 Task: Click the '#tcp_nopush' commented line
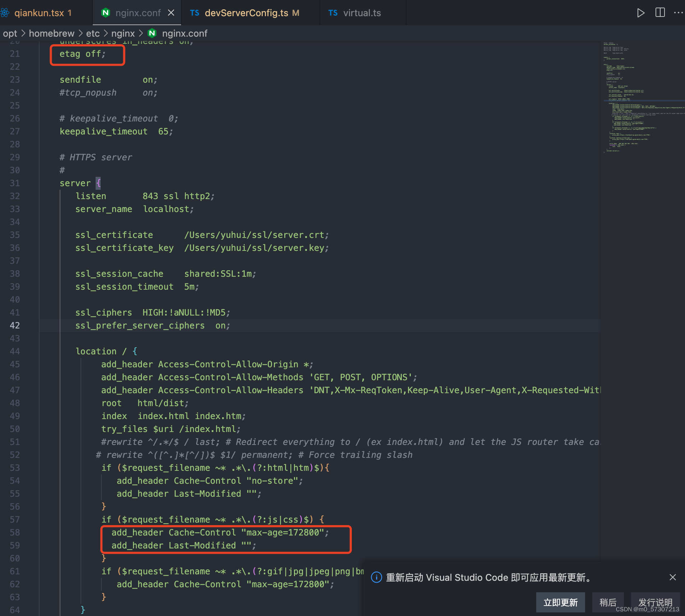(x=109, y=93)
